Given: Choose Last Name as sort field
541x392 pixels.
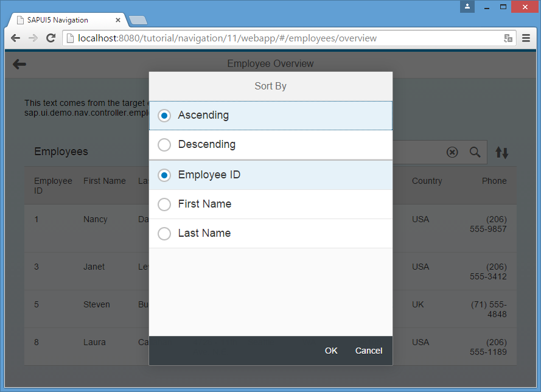Looking at the screenshot, I should click(x=164, y=234).
